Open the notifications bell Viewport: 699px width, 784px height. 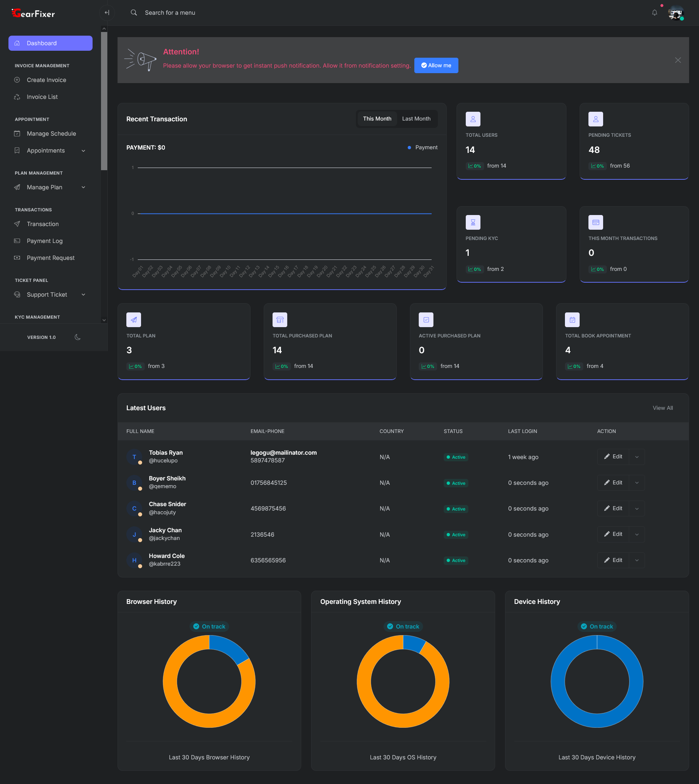tap(655, 13)
